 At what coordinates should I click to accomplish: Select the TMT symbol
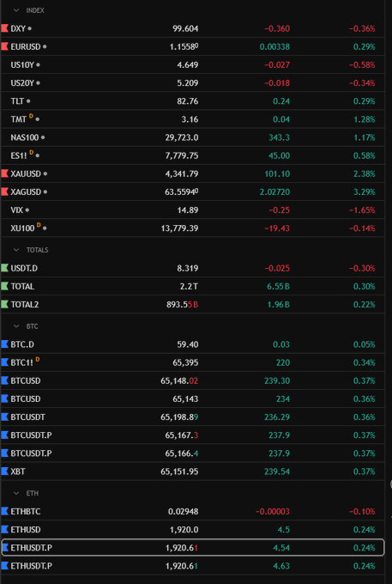click(18, 119)
